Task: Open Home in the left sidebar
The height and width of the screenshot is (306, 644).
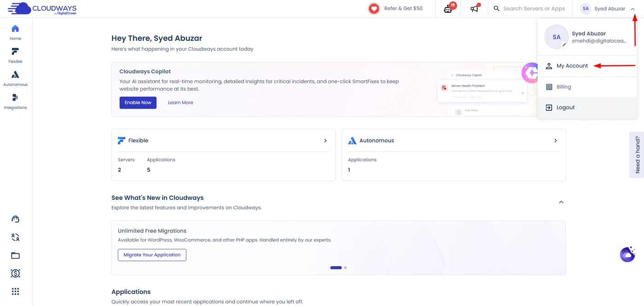Action: [15, 33]
